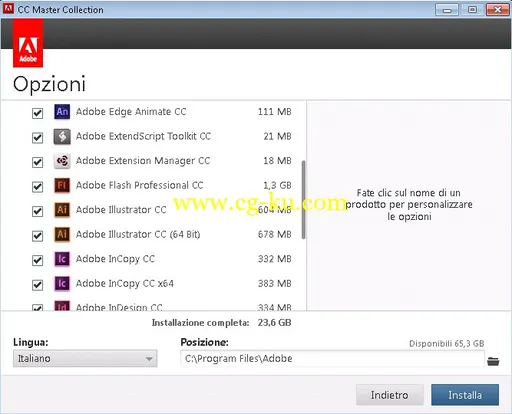512x414 pixels.
Task: Uncheck Adobe Flash Professional CC
Action: click(x=37, y=187)
